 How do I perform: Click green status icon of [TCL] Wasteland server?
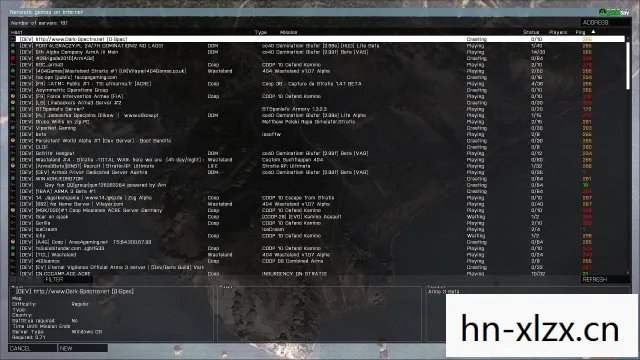13,254
